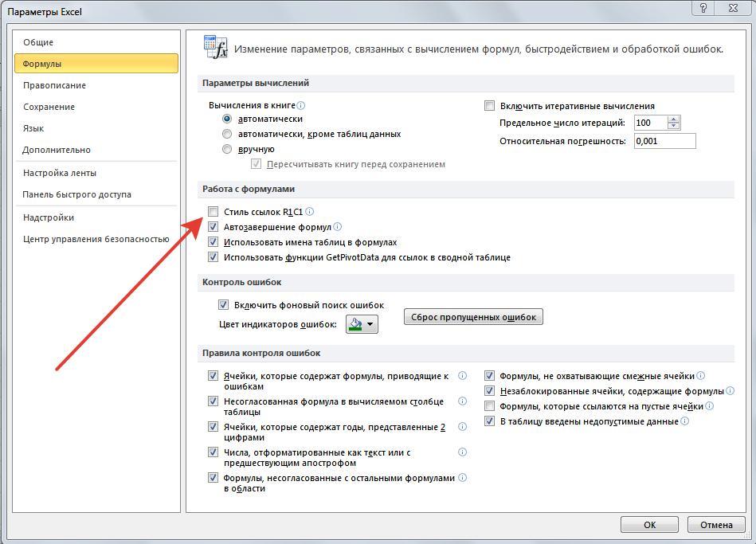Select вручную calculation mode
Screen dimensions: 756x544
coord(226,150)
